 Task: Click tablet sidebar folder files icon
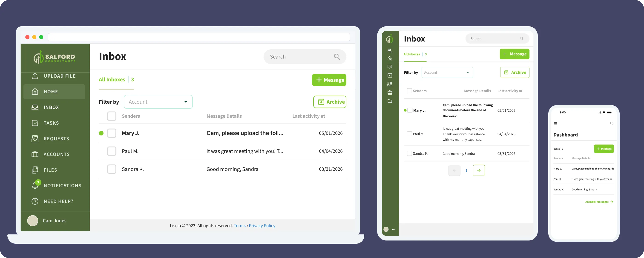390,101
